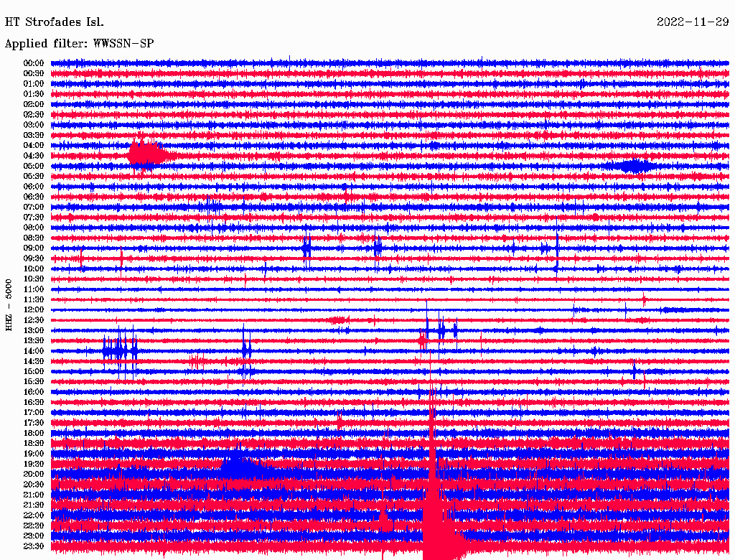Click the 09:30 time label
The width and height of the screenshot is (735, 560).
pyautogui.click(x=34, y=258)
